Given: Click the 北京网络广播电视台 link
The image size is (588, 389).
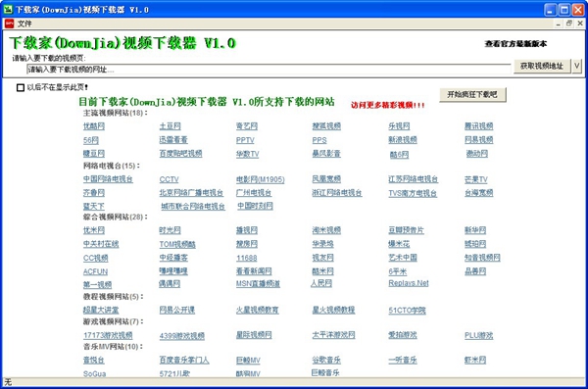Looking at the screenshot, I should [191, 193].
